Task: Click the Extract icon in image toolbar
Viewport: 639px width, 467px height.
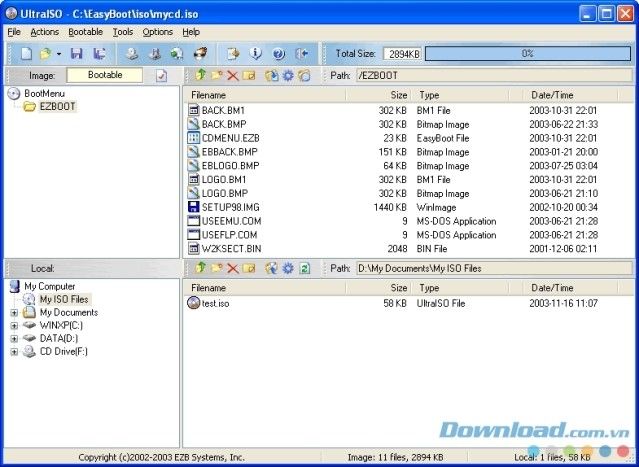Action: coord(271,75)
